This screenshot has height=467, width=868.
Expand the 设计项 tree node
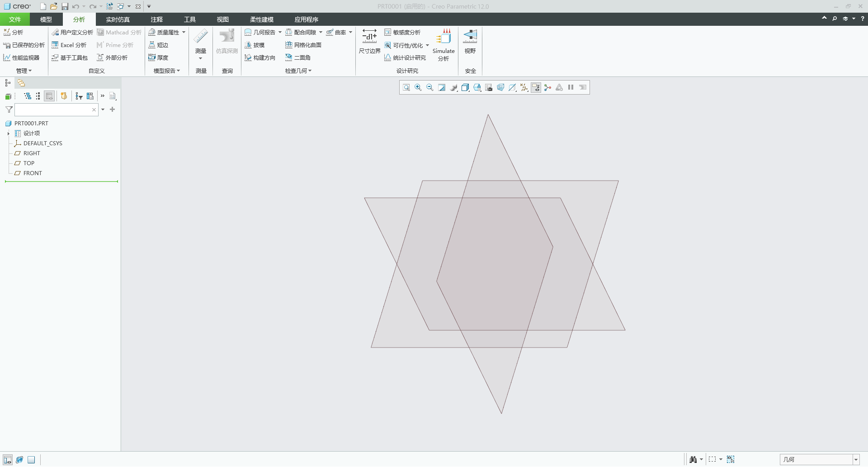point(9,133)
